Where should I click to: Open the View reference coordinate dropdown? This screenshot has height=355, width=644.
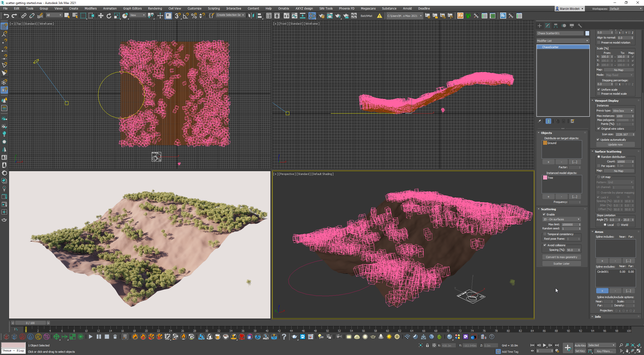pos(137,15)
